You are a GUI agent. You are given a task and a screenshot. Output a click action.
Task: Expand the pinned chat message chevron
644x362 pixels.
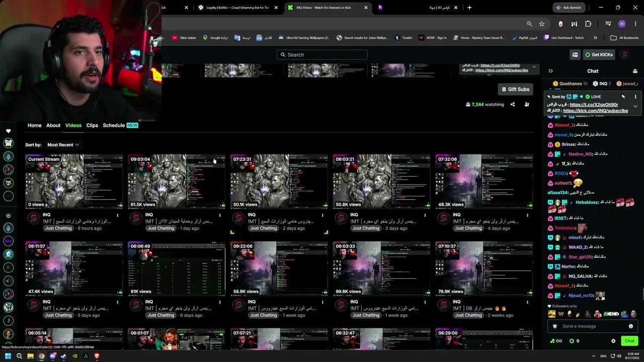point(635,106)
